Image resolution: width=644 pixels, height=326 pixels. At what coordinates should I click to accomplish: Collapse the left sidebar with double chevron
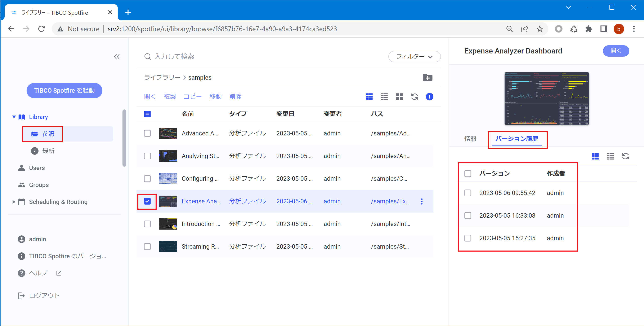coord(117,57)
